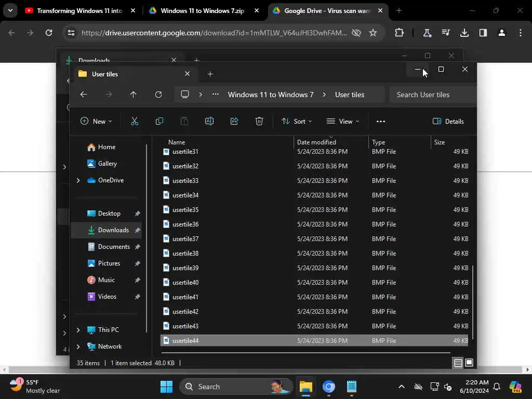
Task: Click the Search User tiles field
Action: (x=433, y=95)
